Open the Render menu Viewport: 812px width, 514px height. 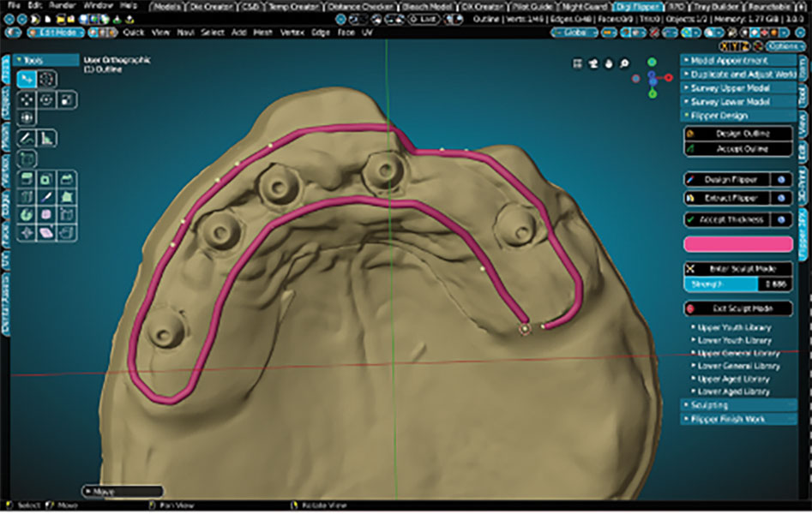61,5
